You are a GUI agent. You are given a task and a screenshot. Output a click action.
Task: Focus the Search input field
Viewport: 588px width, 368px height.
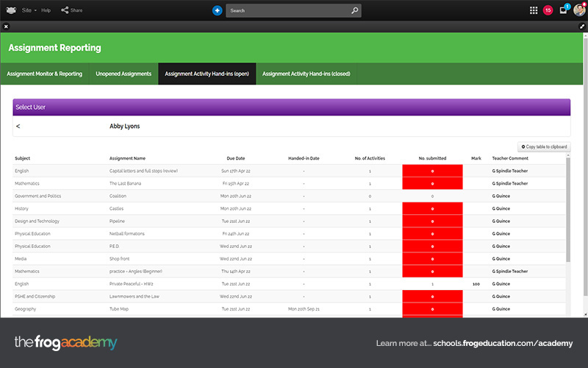(x=287, y=10)
